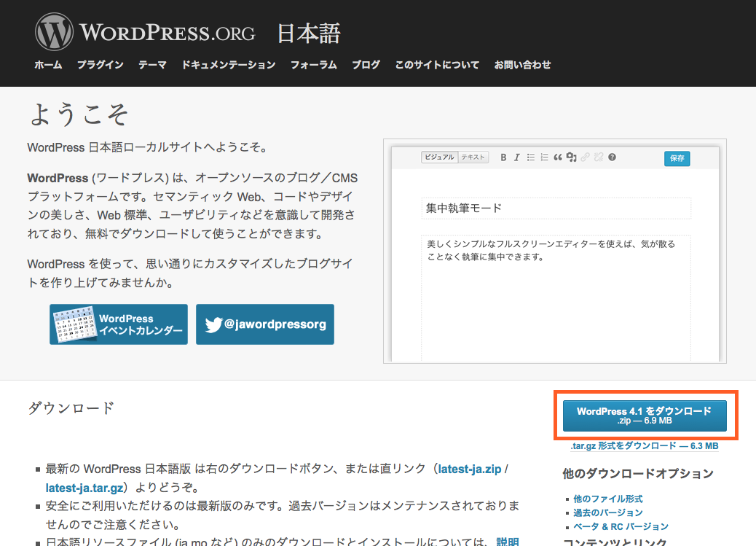Viewport: 756px width, 546px height.
Task: Switch to the ビジュアル editor tab
Action: [x=439, y=157]
